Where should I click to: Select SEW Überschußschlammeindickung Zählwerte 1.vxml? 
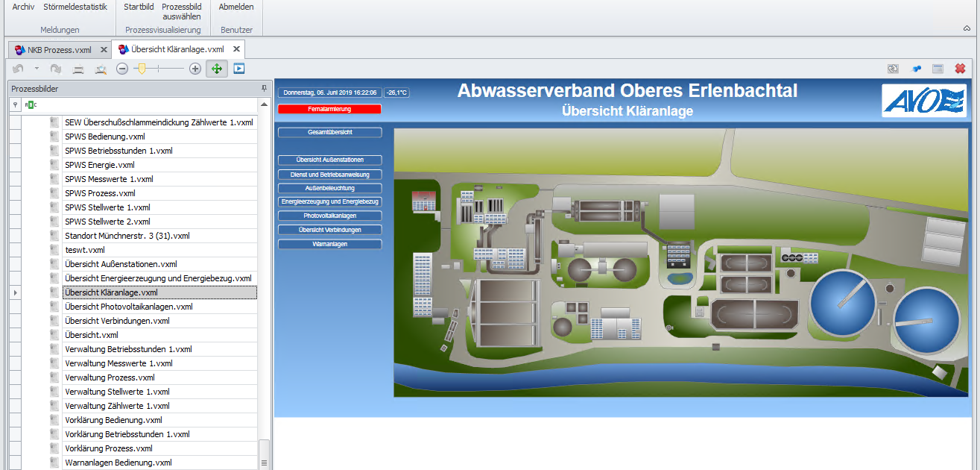159,122
